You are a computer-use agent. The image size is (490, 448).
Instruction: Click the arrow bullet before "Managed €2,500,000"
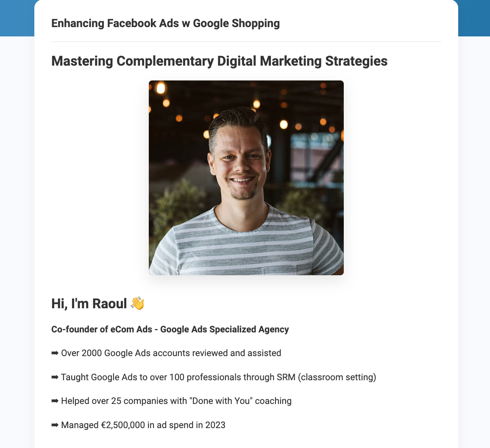click(x=55, y=425)
